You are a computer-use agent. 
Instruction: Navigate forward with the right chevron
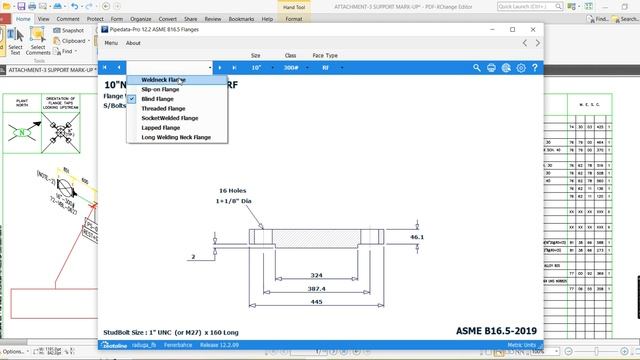pos(538,43)
